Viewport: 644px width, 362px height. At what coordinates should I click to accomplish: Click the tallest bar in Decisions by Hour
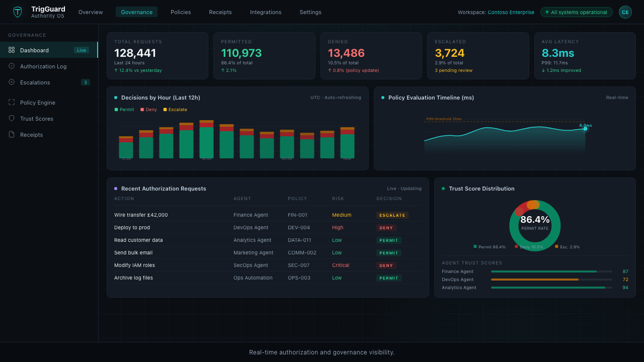206,139
